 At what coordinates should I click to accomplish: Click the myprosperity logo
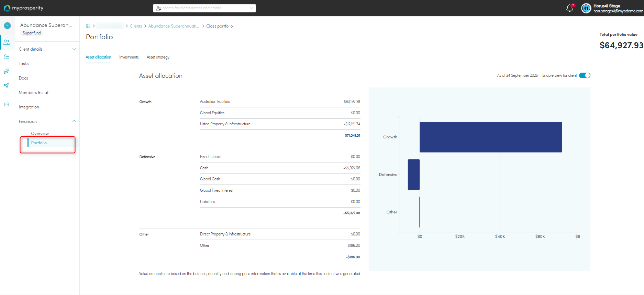[23, 8]
